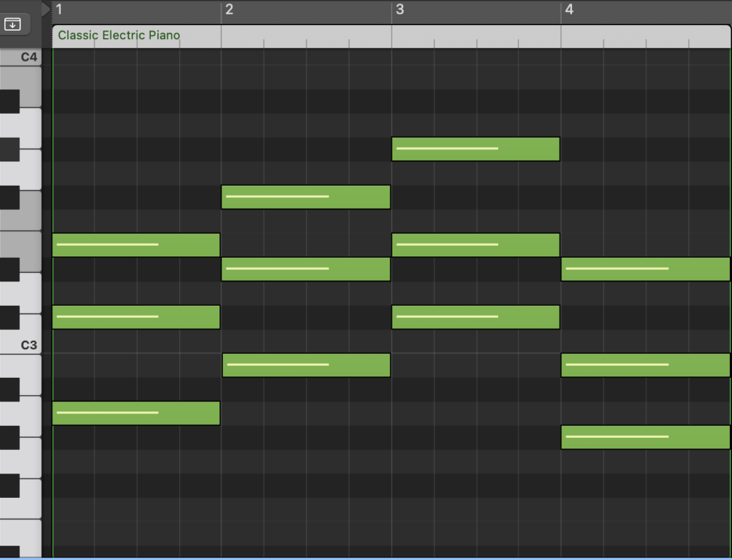
Task: Select the F#3 note in bar 2
Action: coord(306,197)
